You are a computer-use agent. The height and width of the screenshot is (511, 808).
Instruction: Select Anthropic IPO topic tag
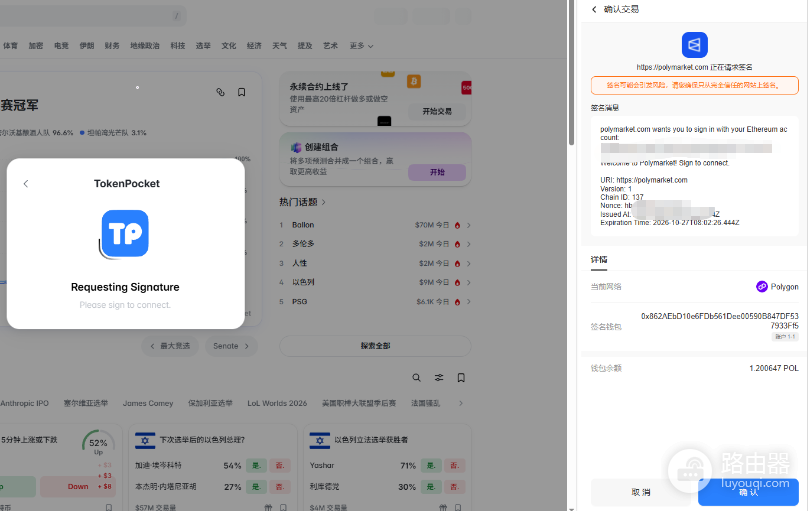(25, 403)
